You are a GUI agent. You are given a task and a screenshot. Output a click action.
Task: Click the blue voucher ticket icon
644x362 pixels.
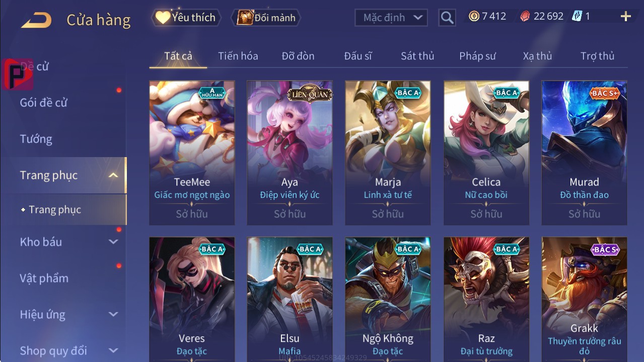click(577, 16)
